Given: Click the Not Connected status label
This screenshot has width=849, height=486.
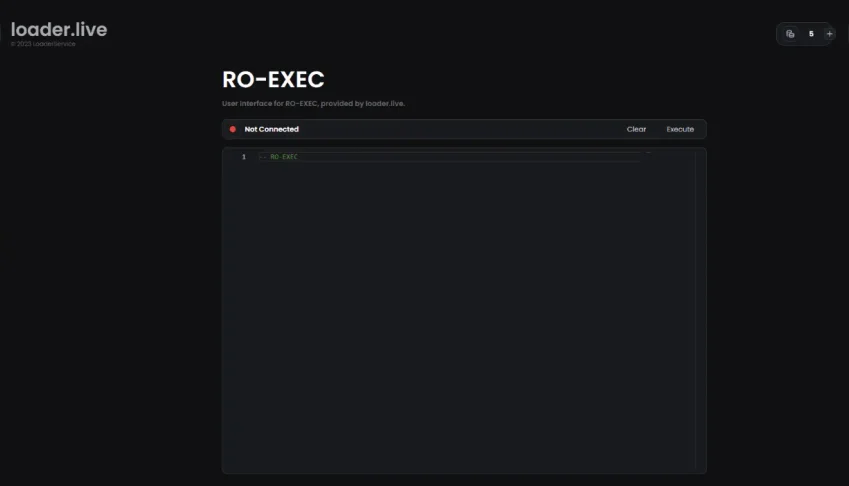Looking at the screenshot, I should 271,129.
